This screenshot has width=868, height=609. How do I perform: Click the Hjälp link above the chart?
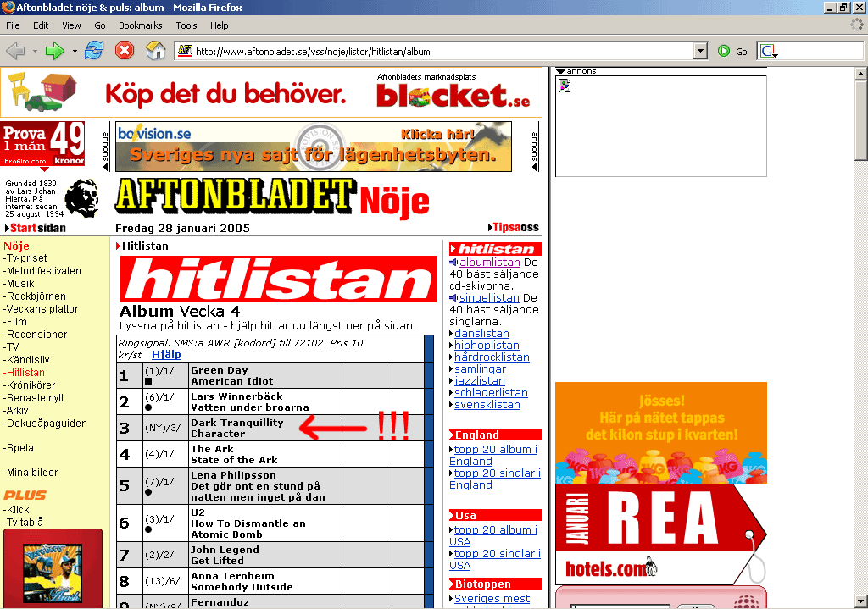point(166,355)
